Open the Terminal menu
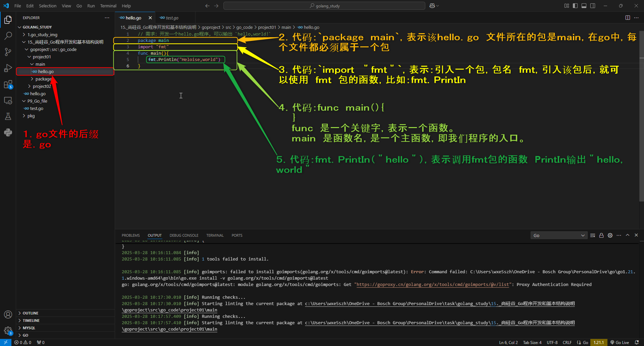This screenshot has width=644, height=346. (x=108, y=6)
